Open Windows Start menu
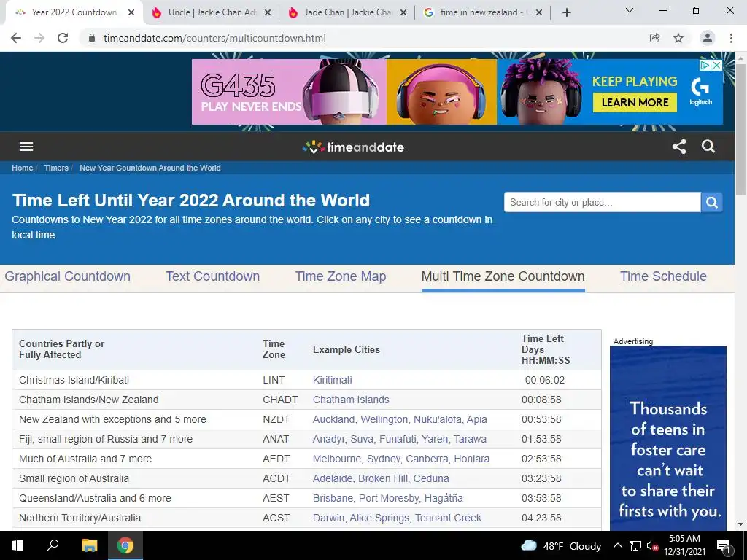 tap(18, 545)
